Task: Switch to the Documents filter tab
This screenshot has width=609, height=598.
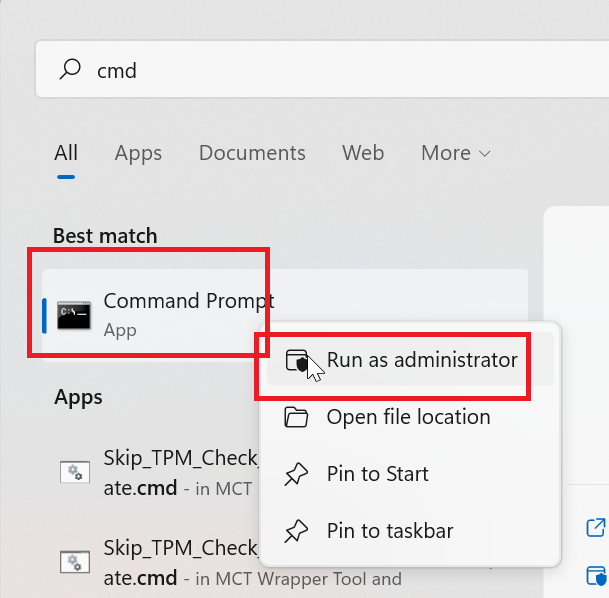Action: (252, 153)
